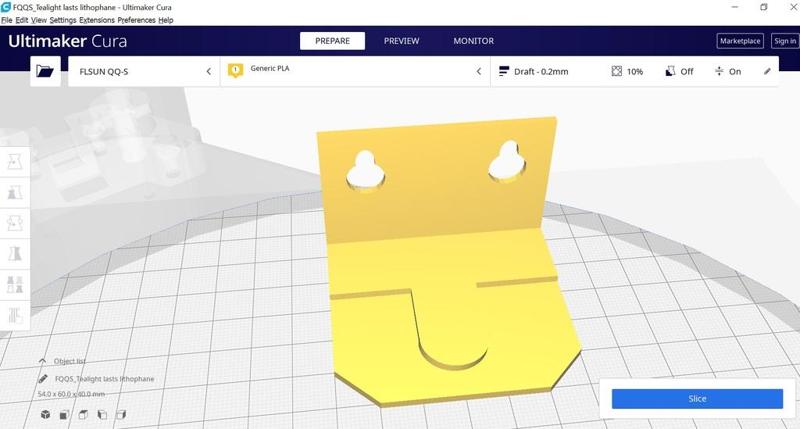Click the adhesion On icon
Screen dimensions: 800x429
[x=719, y=71]
